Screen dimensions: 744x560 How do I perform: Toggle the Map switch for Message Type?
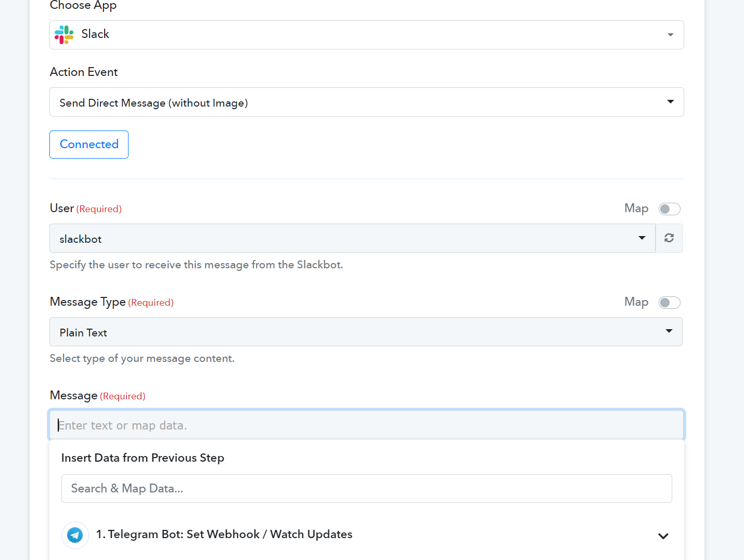coord(669,303)
